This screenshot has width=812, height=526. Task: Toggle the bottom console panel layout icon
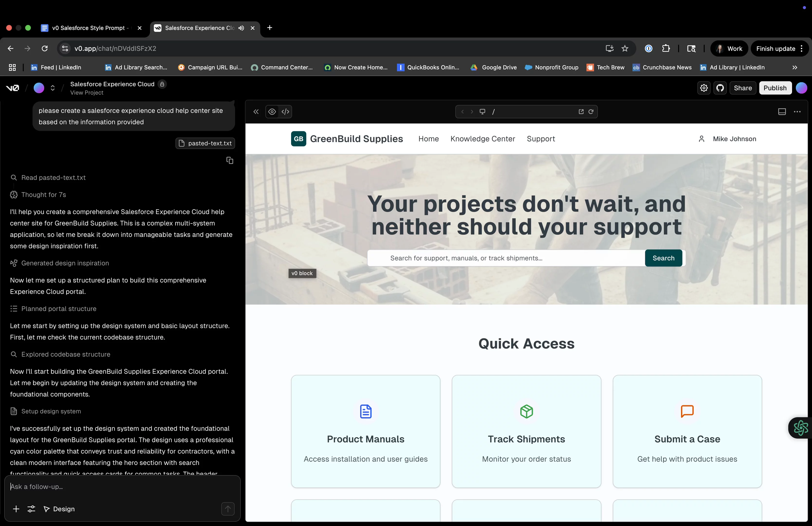pos(782,112)
